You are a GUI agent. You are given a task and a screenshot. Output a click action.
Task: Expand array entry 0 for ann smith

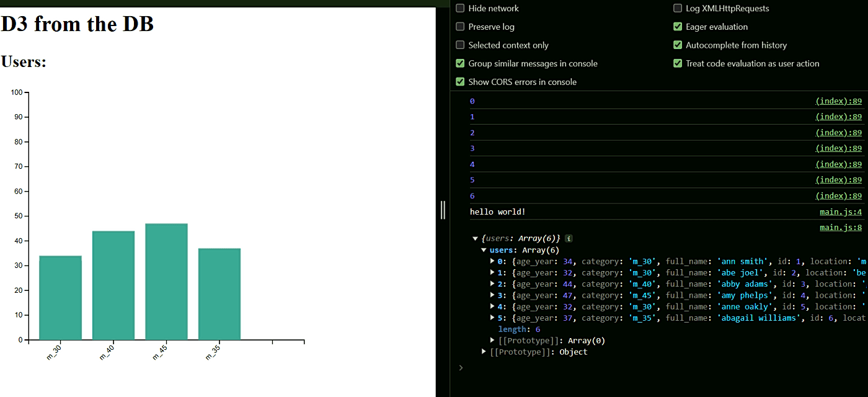pyautogui.click(x=493, y=261)
